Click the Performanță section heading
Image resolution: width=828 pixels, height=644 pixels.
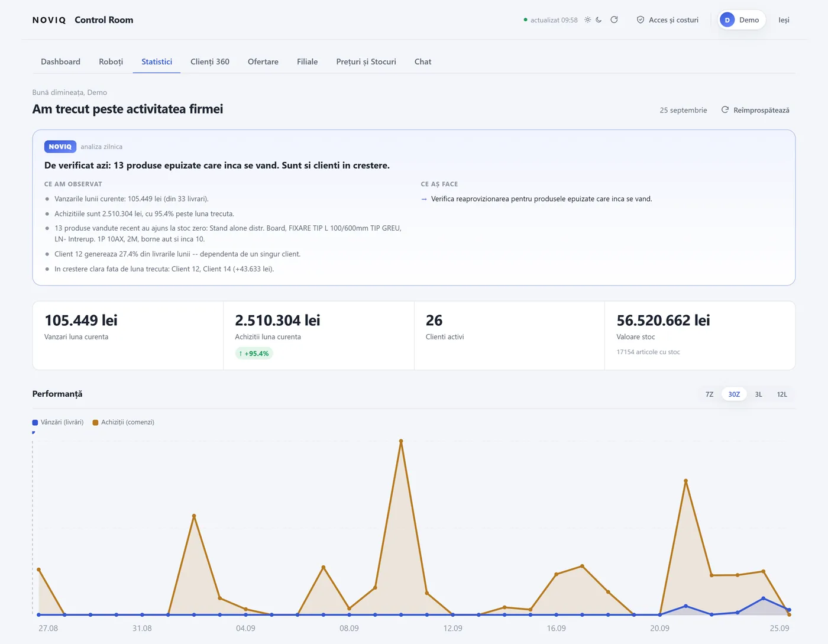point(57,394)
